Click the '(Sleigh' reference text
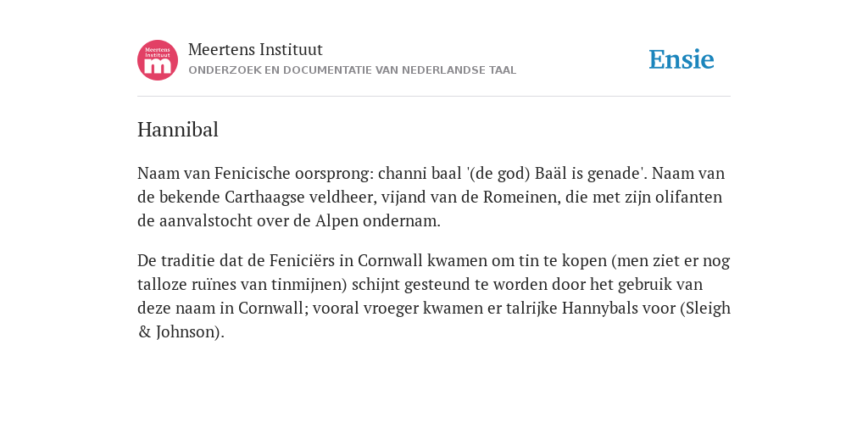Viewport: 868px width, 434px height. pyautogui.click(x=705, y=308)
